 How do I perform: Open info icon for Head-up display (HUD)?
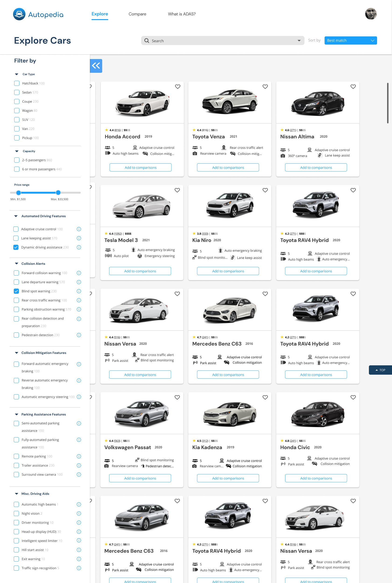coord(79,531)
